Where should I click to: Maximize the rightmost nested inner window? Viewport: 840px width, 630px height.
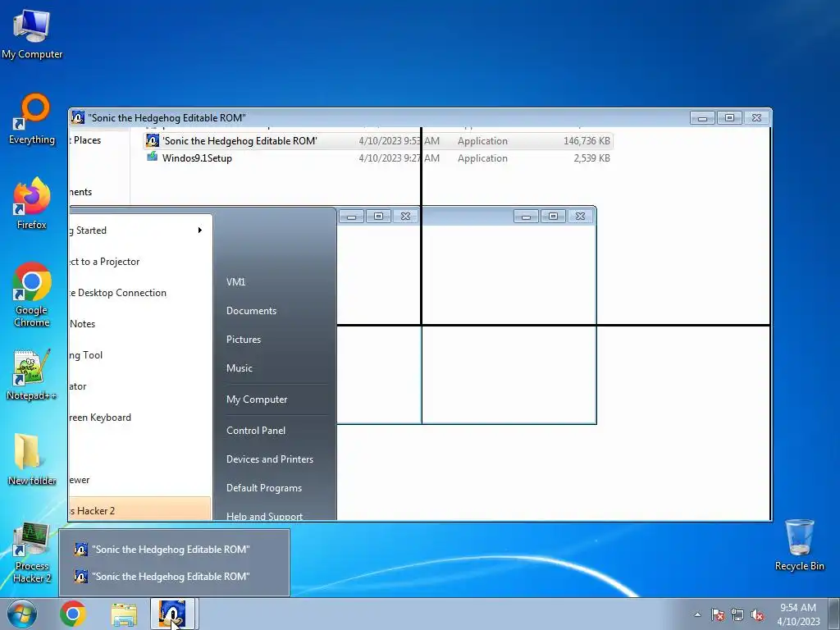pos(553,216)
